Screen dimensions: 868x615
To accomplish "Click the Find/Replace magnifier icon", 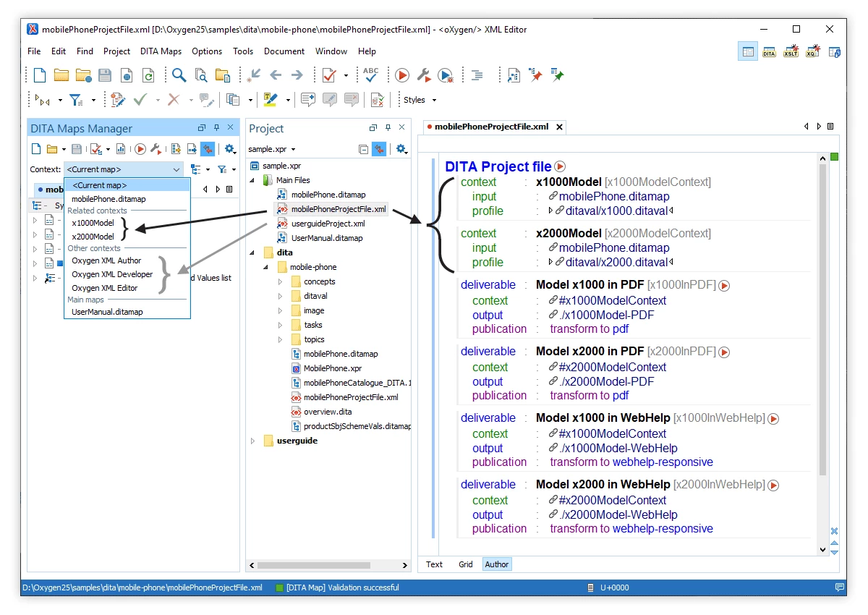I will click(x=179, y=75).
